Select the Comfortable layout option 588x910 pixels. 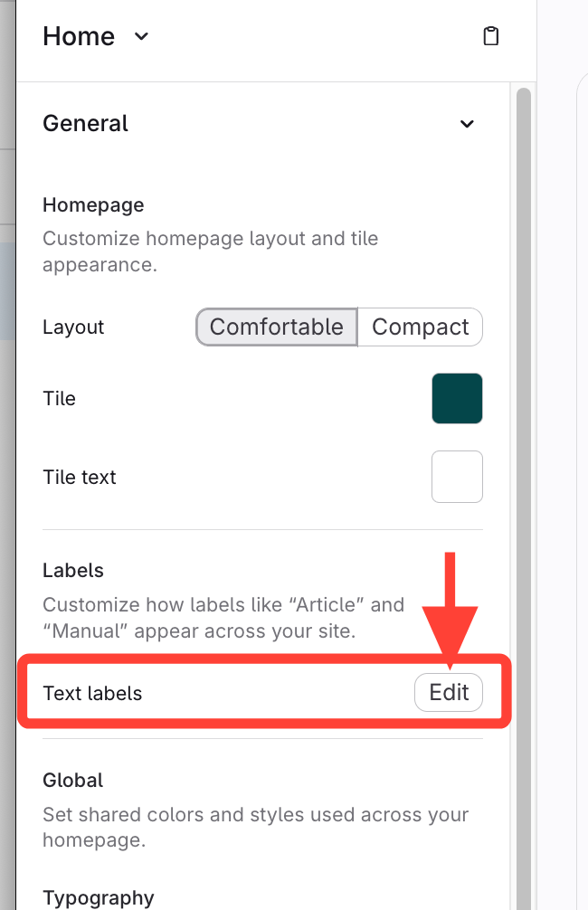tap(277, 327)
